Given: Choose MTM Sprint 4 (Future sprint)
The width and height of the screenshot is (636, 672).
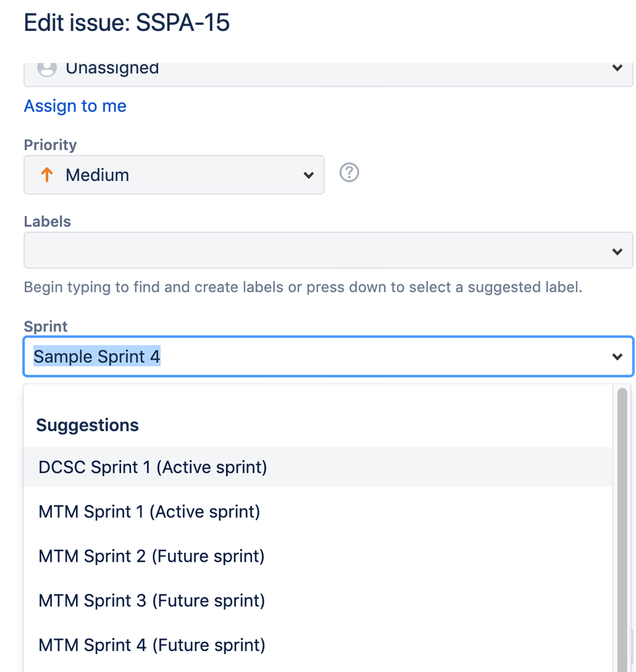Looking at the screenshot, I should tap(151, 645).
